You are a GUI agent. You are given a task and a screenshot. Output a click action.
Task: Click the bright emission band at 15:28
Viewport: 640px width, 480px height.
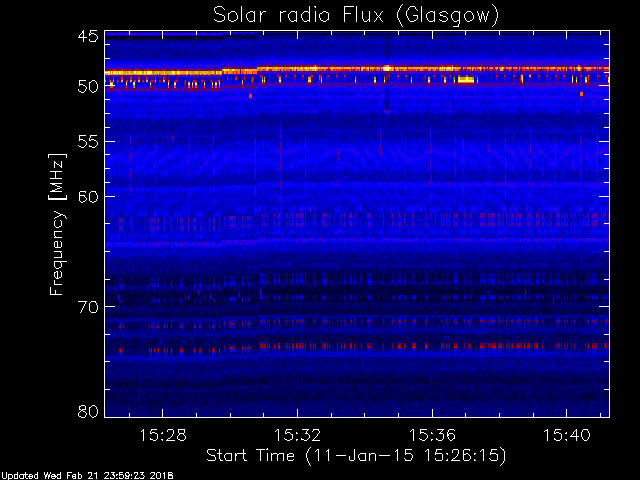tap(167, 73)
